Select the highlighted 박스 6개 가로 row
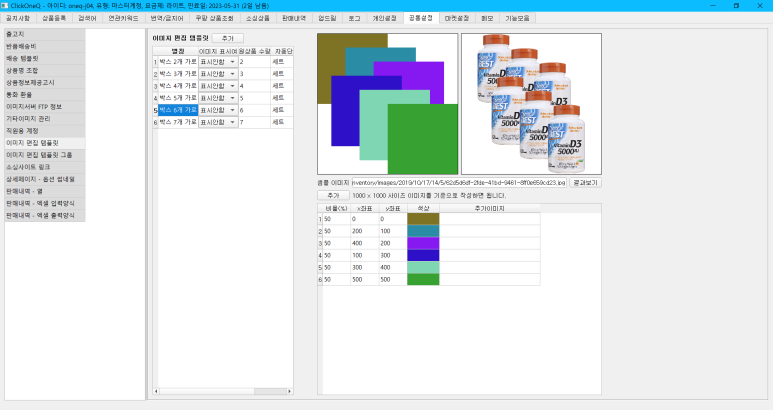Image resolution: width=773 pixels, height=410 pixels. (178, 110)
